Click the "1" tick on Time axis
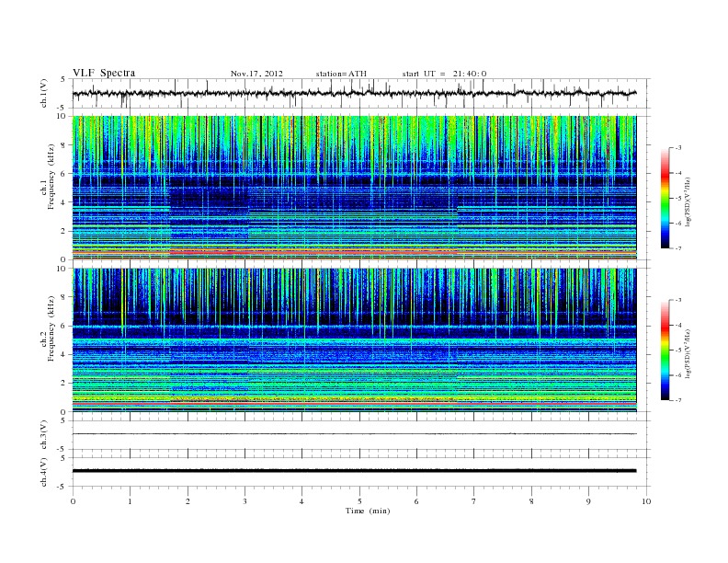728x563 pixels. point(131,501)
